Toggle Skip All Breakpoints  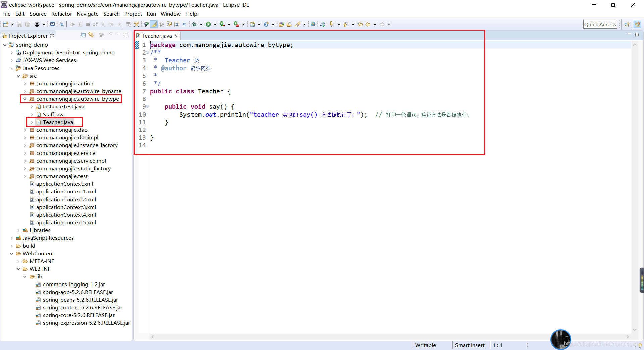62,24
